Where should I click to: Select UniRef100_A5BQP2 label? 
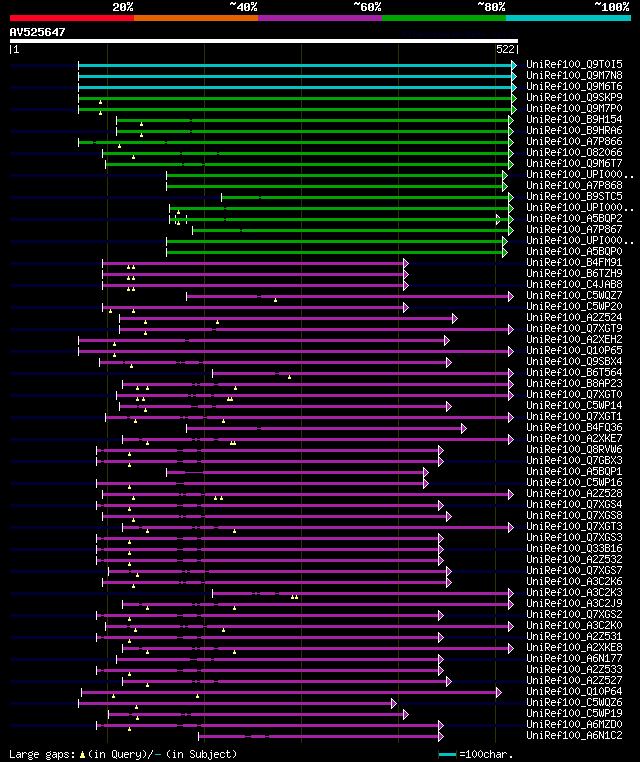point(574,219)
